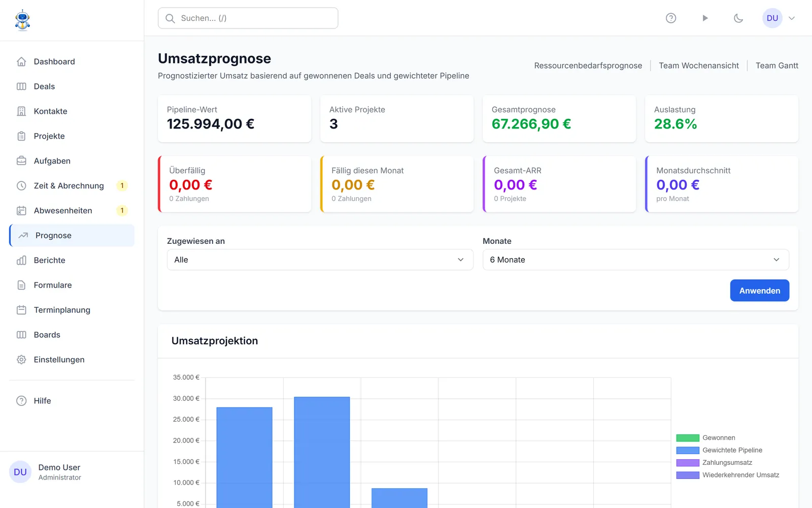Toggle the Zahlungsumsatz legend purple swatch
Viewport: 812px width, 508px height.
pos(688,463)
